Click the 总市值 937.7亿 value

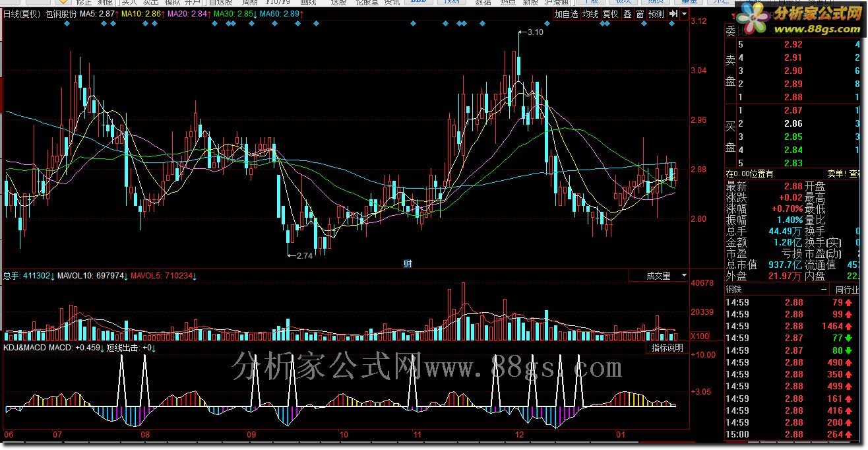click(786, 265)
